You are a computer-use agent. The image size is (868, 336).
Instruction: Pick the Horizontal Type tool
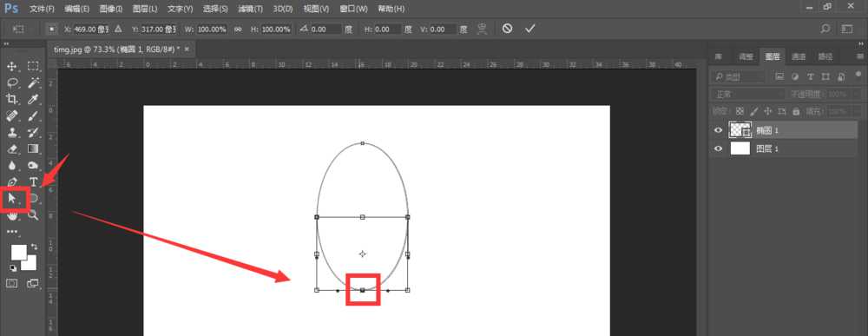pyautogui.click(x=33, y=181)
